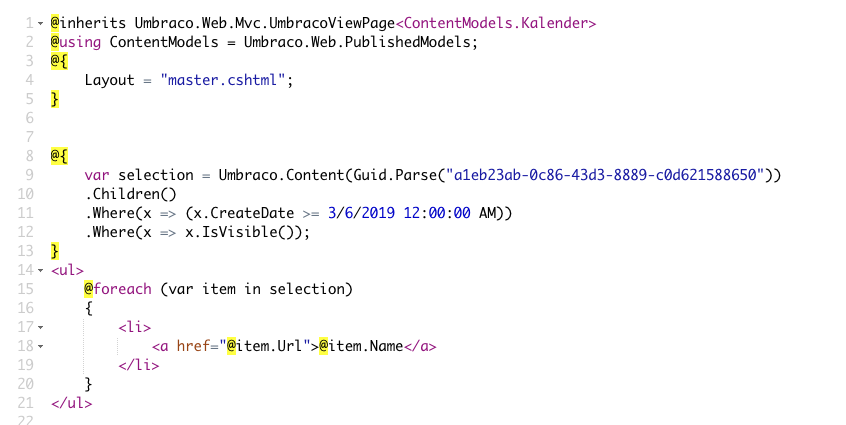Image resolution: width=846 pixels, height=425 pixels.
Task: Place cursor on @item.Url in href
Action: [264, 346]
